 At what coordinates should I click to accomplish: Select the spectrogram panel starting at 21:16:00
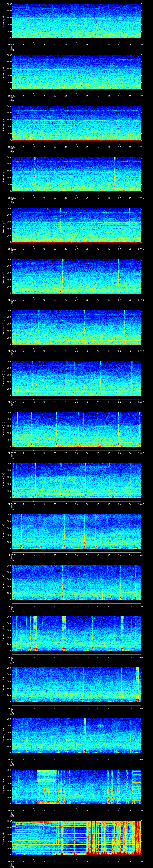coord(77,72)
